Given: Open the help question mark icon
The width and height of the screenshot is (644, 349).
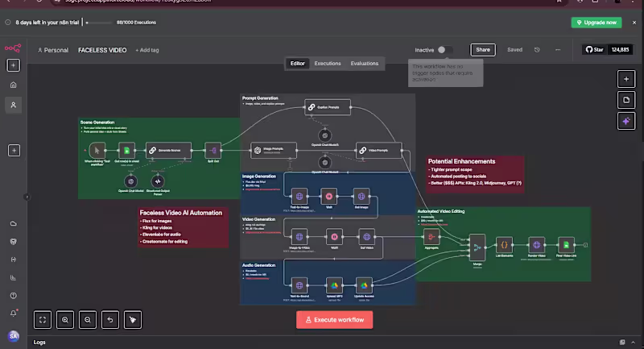Looking at the screenshot, I should 13,296.
